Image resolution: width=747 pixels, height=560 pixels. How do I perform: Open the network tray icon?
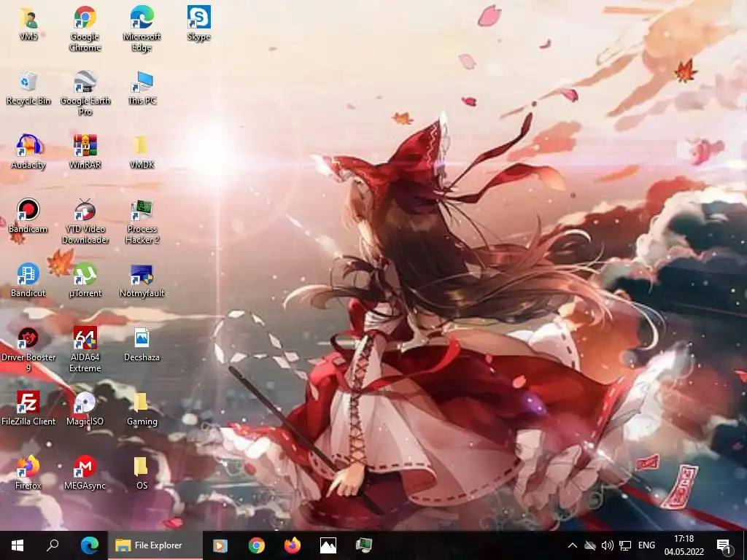[625, 545]
